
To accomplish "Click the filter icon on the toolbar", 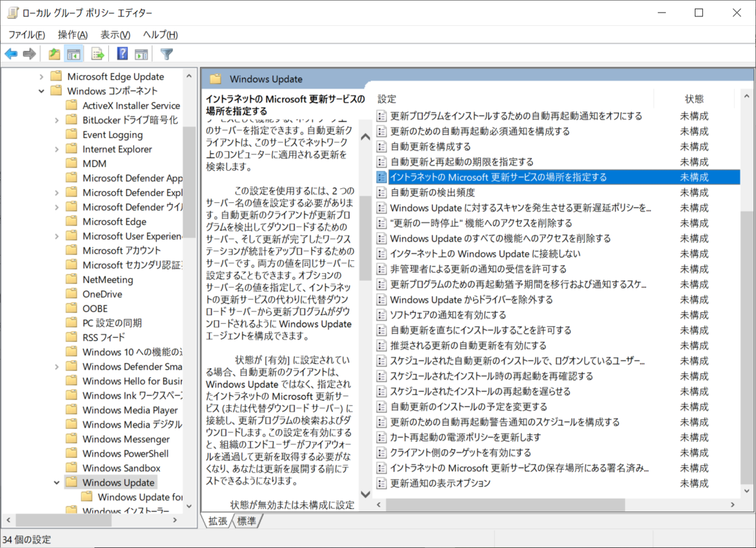I will pos(166,54).
